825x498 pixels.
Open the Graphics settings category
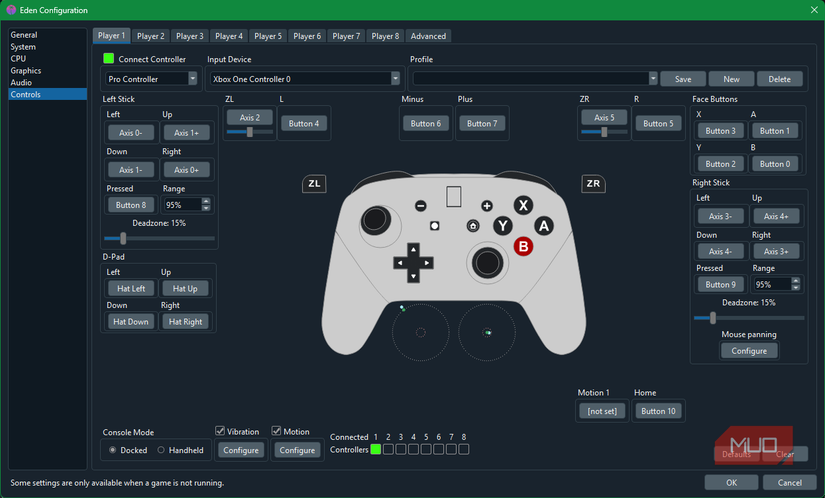(26, 70)
